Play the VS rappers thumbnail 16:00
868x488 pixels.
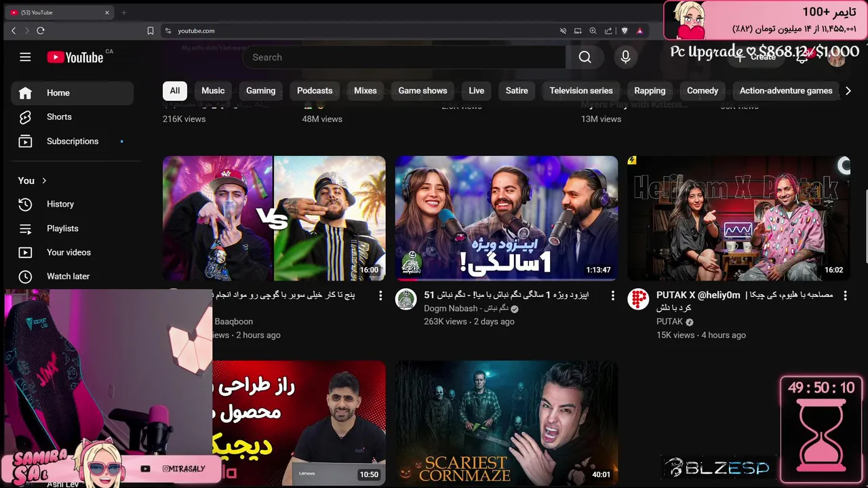(x=274, y=218)
